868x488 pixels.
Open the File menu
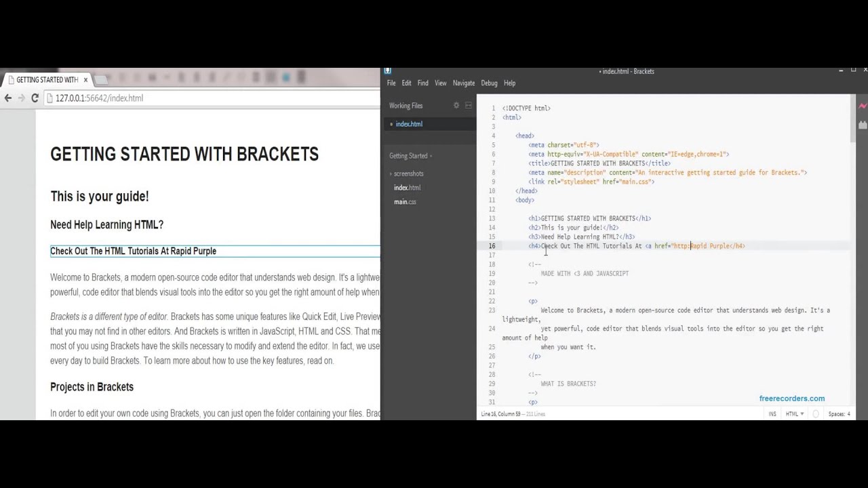pos(391,83)
